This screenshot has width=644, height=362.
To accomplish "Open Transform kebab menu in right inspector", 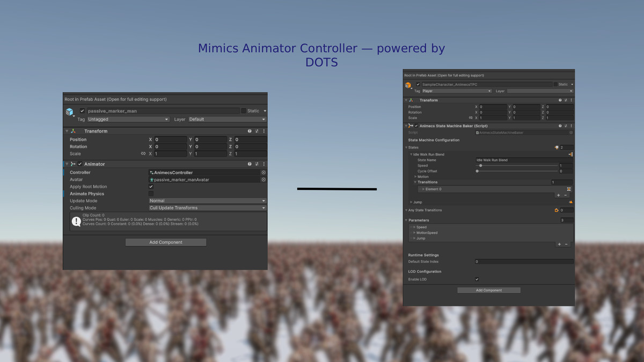I will (571, 100).
